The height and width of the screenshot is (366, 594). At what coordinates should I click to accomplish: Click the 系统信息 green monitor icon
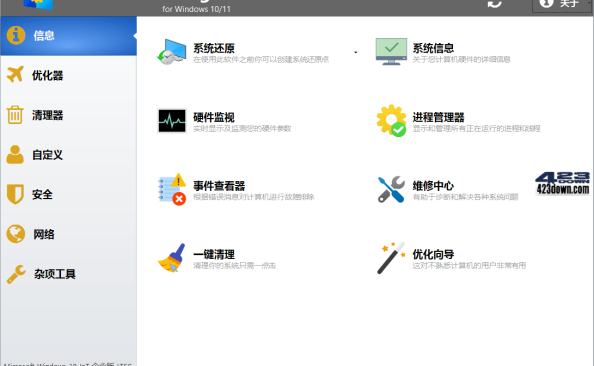[x=391, y=52]
